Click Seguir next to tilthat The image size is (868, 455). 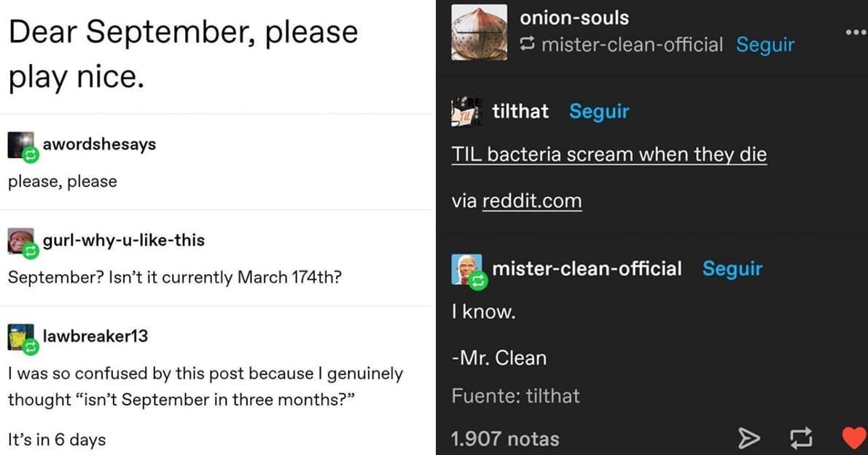599,112
